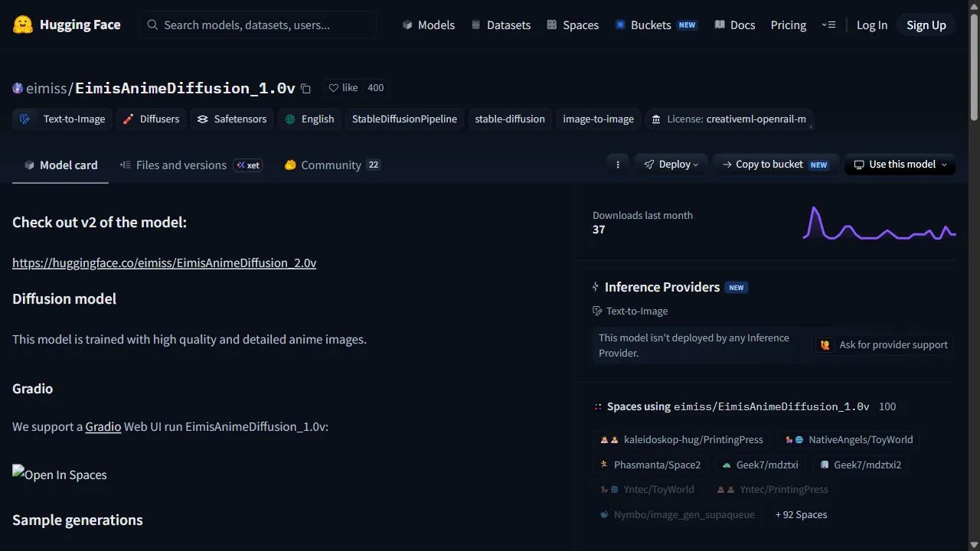Click the downloads sparkline chart

pyautogui.click(x=879, y=223)
